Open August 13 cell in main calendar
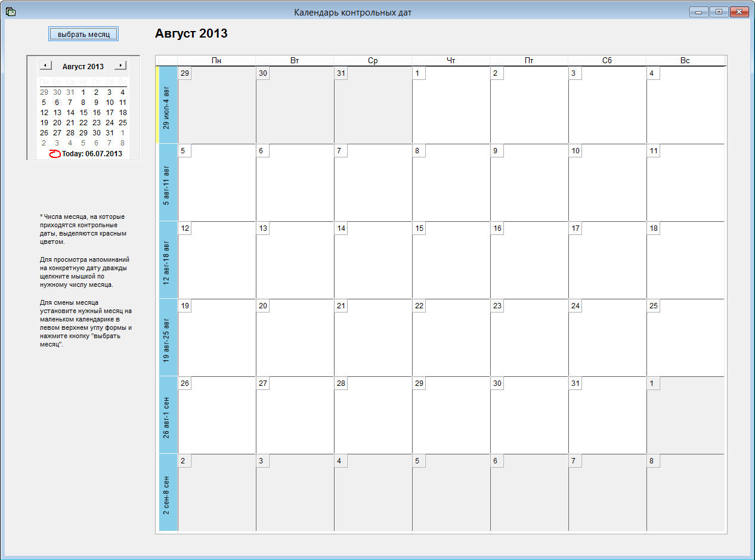Viewport: 755px width, 560px height. pyautogui.click(x=295, y=260)
